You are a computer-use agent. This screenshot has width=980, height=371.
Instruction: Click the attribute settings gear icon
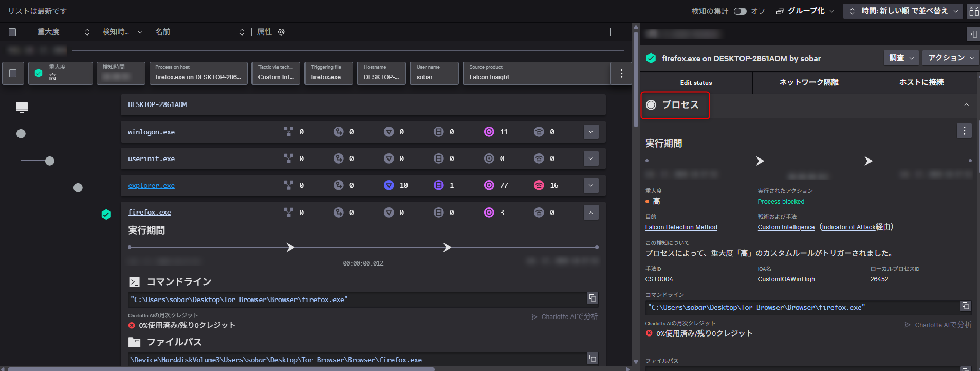(281, 32)
